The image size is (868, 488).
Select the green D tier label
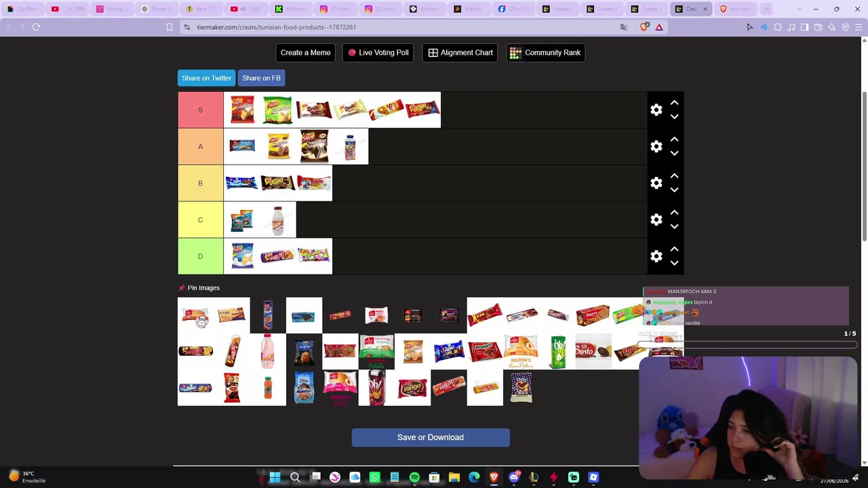click(x=201, y=256)
